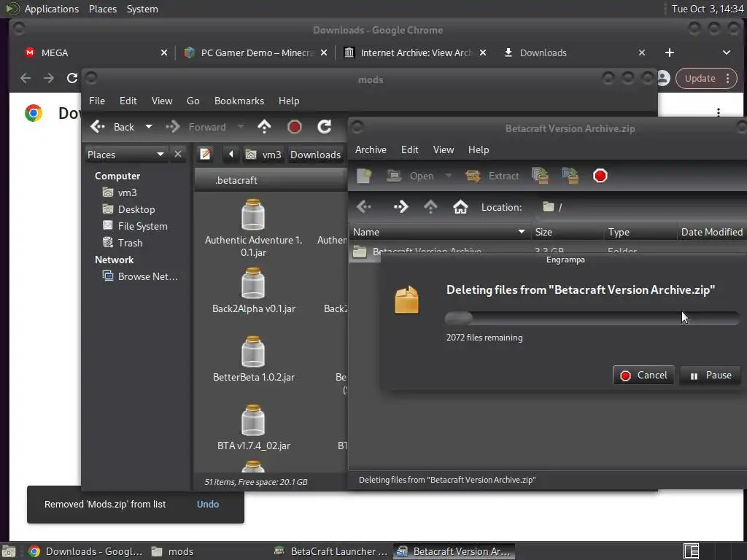Click Open archive button in Engrampa
This screenshot has width=747, height=560.
pyautogui.click(x=411, y=176)
